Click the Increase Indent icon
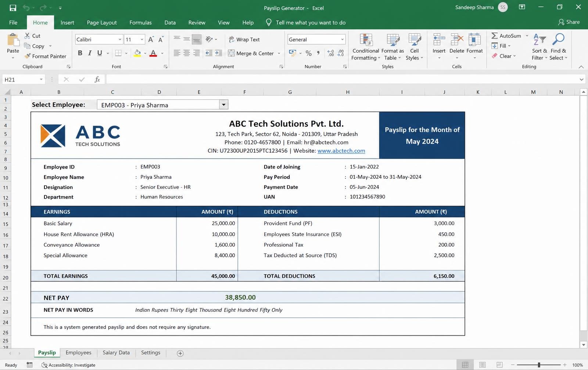The width and height of the screenshot is (588, 370). 219,53
